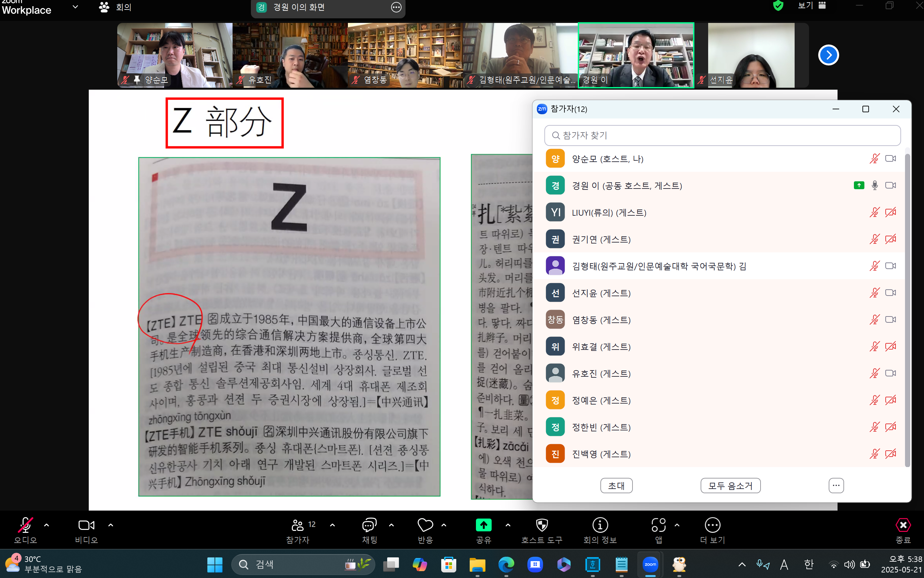Viewport: 924px width, 578px height.
Task: Open the 회의 meeting tab
Action: [115, 7]
